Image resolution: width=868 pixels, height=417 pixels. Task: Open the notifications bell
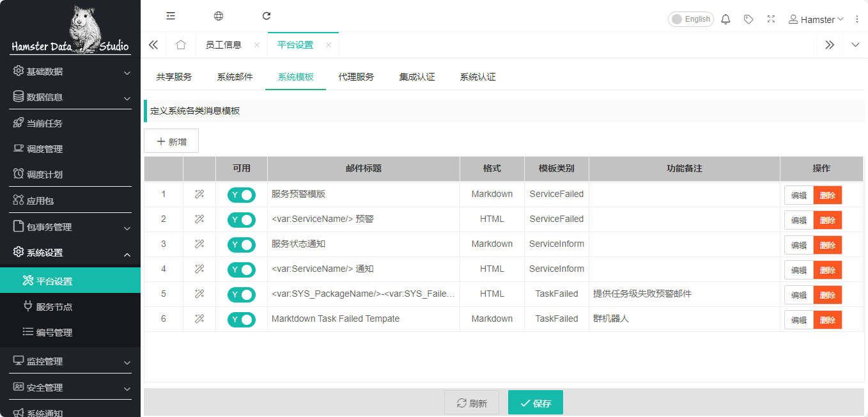click(725, 19)
